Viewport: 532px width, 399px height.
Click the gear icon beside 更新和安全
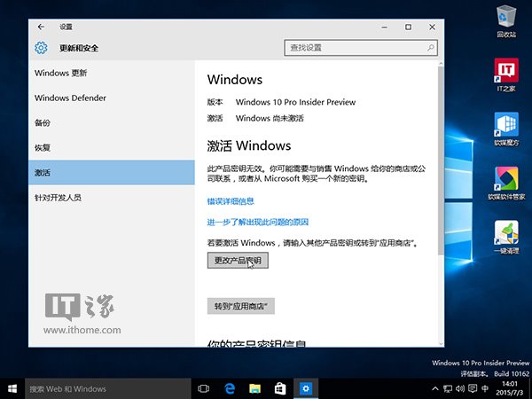click(41, 48)
